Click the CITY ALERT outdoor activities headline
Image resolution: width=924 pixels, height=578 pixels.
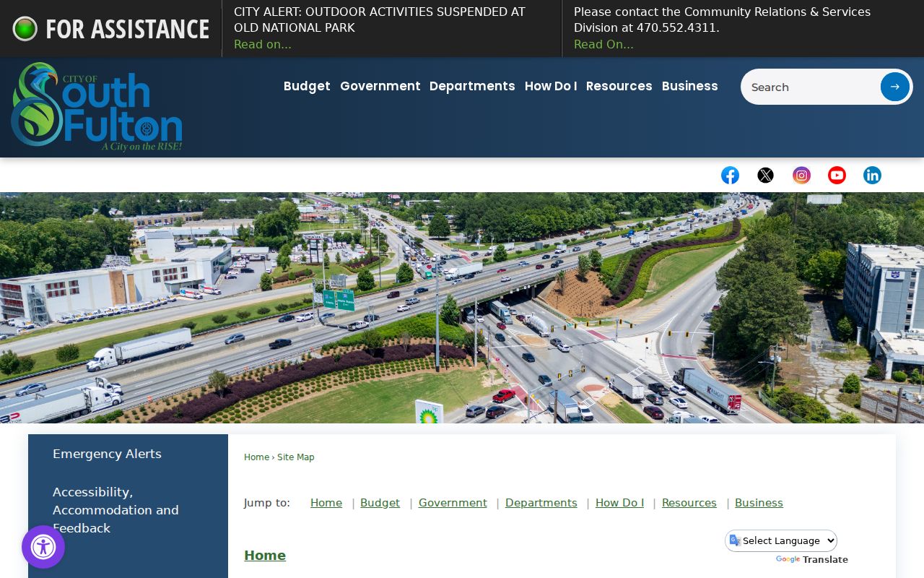click(x=380, y=20)
